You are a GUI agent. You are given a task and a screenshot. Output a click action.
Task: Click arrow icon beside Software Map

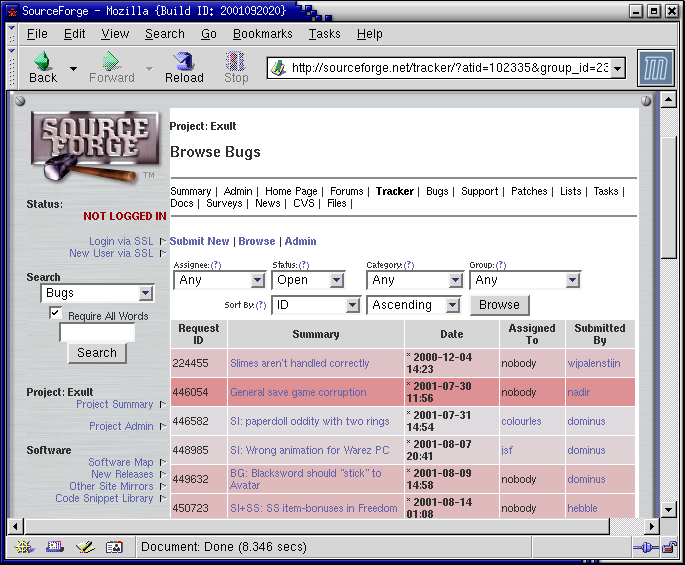click(163, 462)
